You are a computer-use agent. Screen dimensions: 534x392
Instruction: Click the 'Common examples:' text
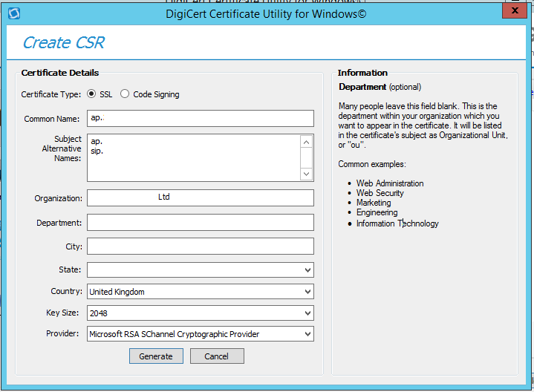tap(372, 164)
